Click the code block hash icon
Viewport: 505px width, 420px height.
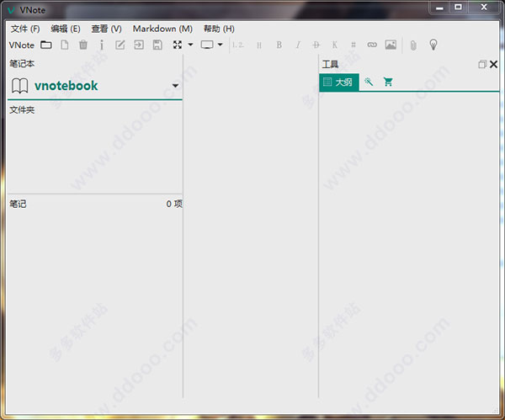pos(353,45)
